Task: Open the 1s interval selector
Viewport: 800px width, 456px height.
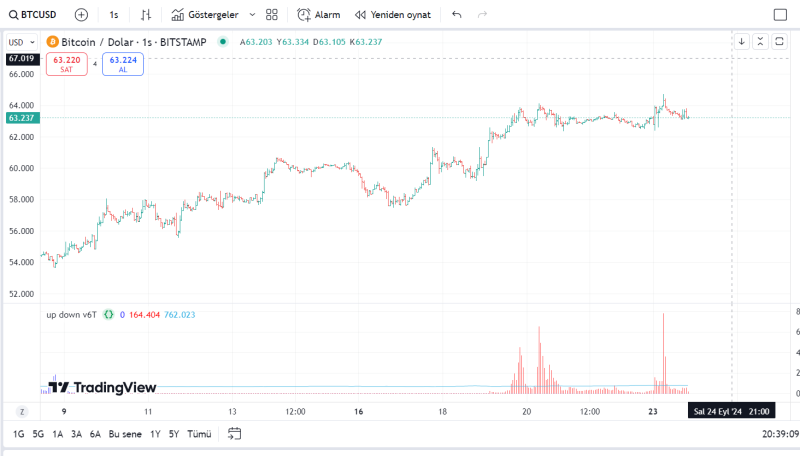Action: click(114, 15)
